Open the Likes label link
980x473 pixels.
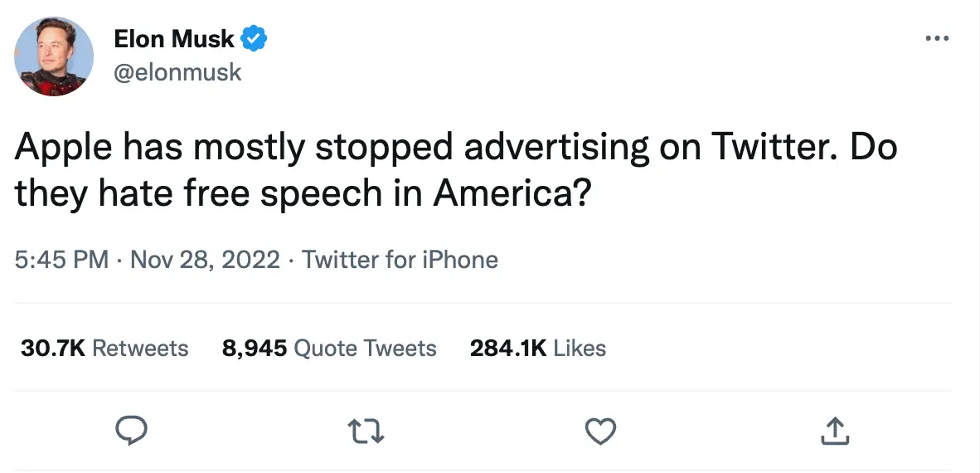pyautogui.click(x=580, y=348)
